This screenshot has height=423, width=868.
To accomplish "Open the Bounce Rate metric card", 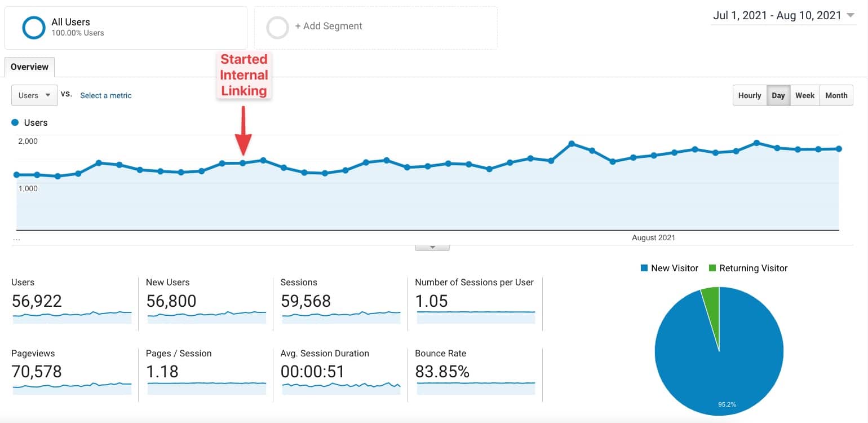I will coord(475,371).
